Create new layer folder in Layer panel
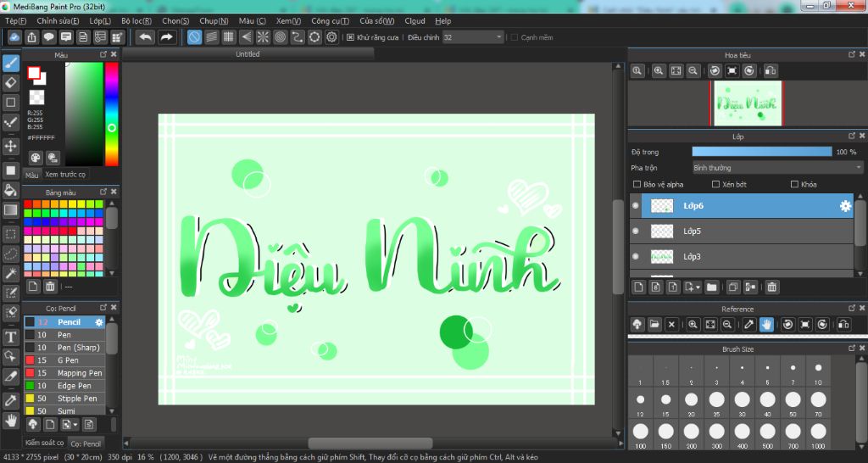The image size is (868, 463). [x=711, y=287]
